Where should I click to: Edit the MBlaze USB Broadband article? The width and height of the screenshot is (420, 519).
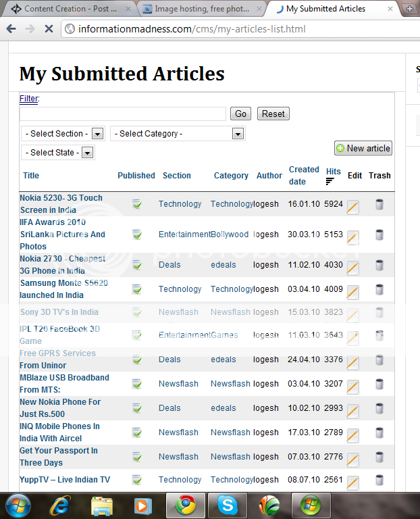[353, 387]
